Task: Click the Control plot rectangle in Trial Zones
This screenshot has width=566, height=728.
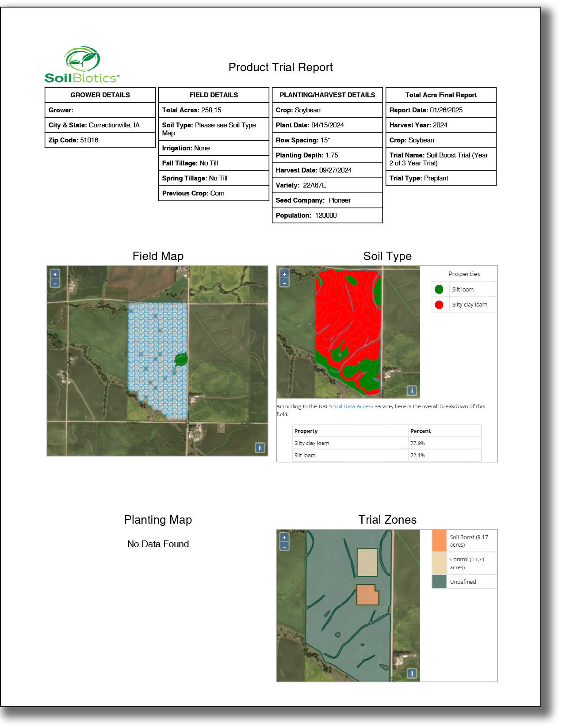Action: (x=367, y=562)
